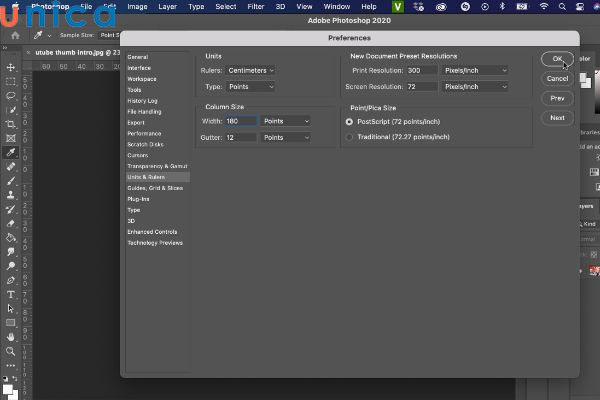The image size is (600, 400).
Task: Select the Lasso tool
Action: pyautogui.click(x=11, y=96)
